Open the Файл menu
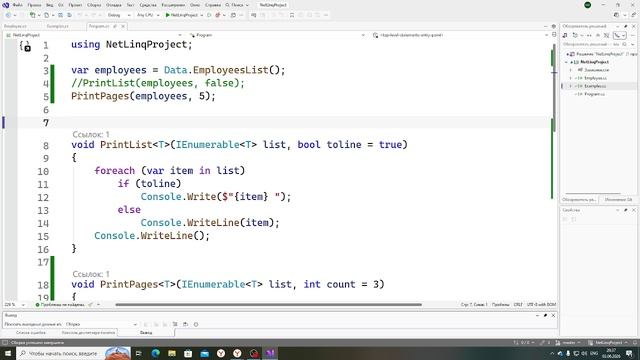The width and height of the screenshot is (640, 360). click(x=18, y=5)
